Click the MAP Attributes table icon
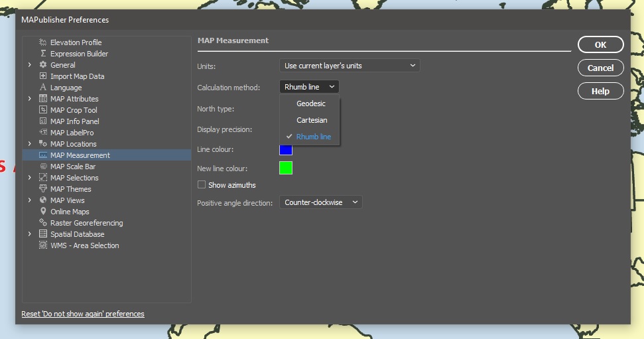This screenshot has width=644, height=339. [x=42, y=99]
